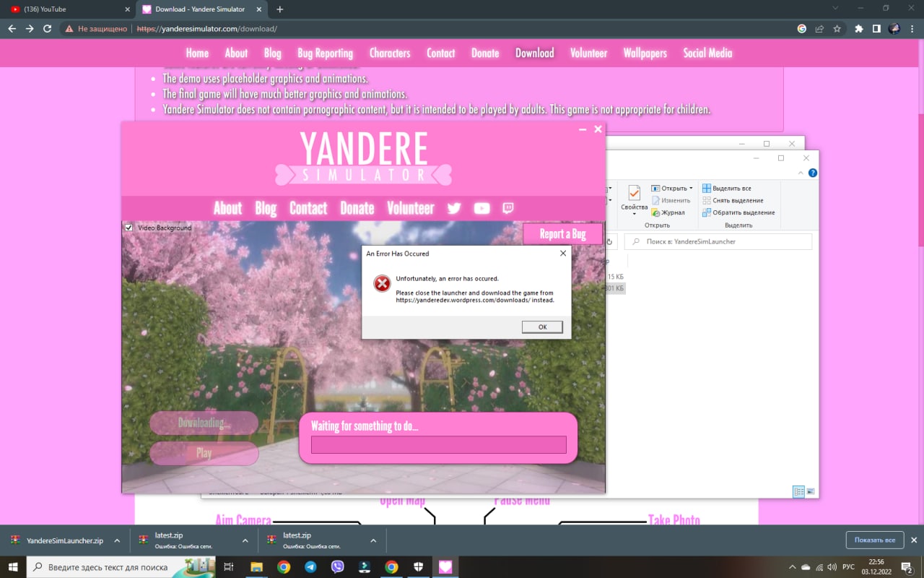The image size is (924, 578).
Task: Click Снять выделение in Explorer ribbon
Action: [733, 200]
